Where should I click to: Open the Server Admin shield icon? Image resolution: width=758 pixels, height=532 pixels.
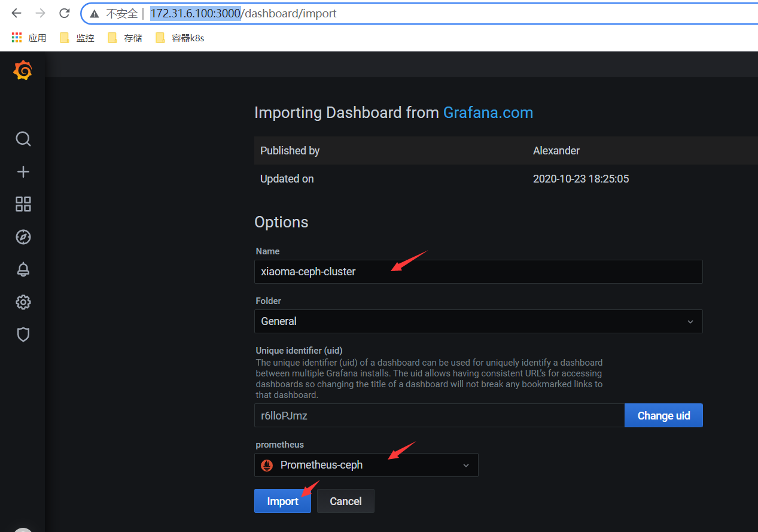click(23, 335)
